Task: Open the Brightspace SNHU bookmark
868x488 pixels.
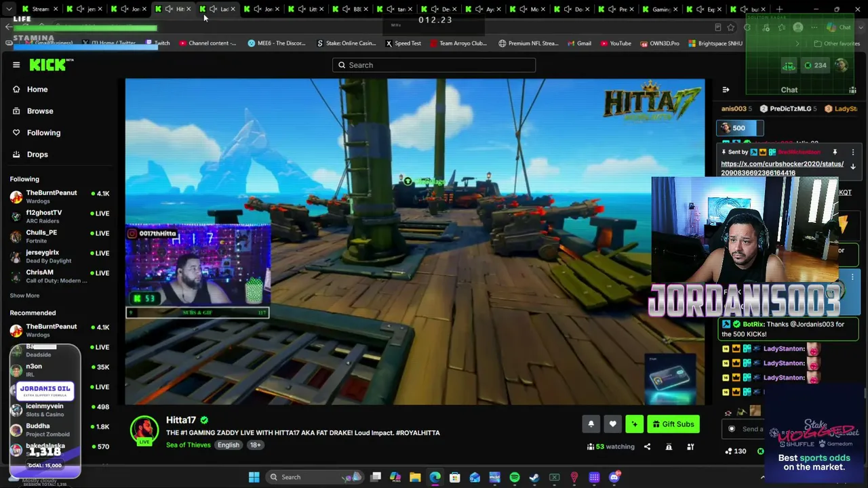Action: (x=715, y=43)
